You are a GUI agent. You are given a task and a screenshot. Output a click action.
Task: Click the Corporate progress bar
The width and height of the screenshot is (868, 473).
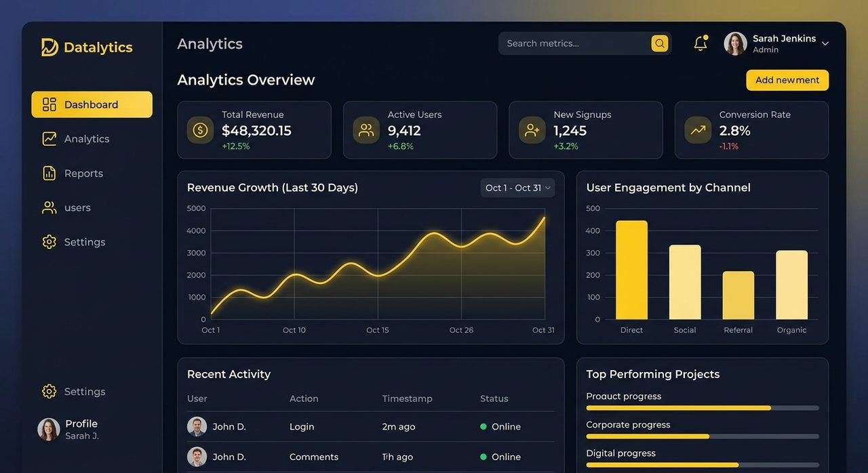(703, 436)
